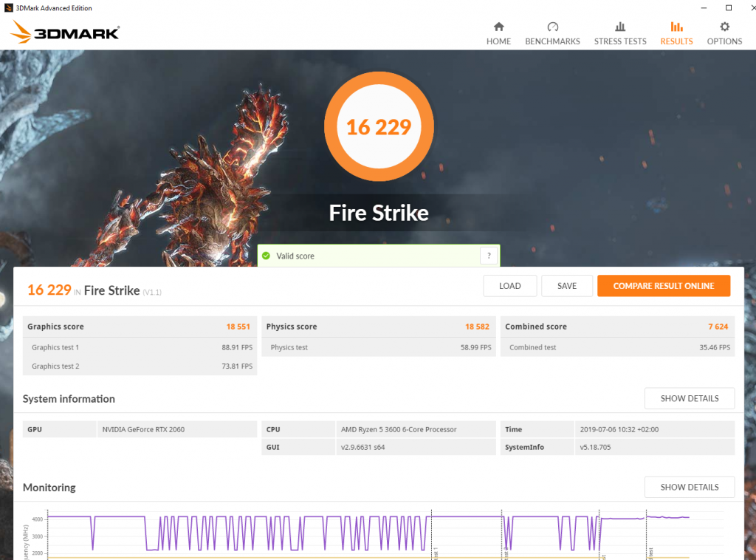This screenshot has width=756, height=560.
Task: Click the Home house icon
Action: (498, 27)
